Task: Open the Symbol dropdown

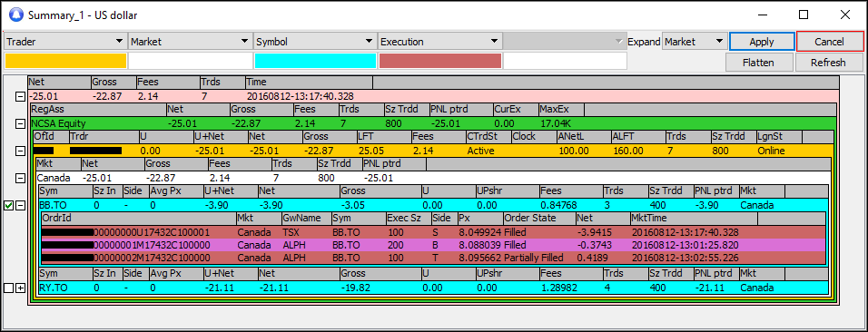Action: [x=315, y=42]
